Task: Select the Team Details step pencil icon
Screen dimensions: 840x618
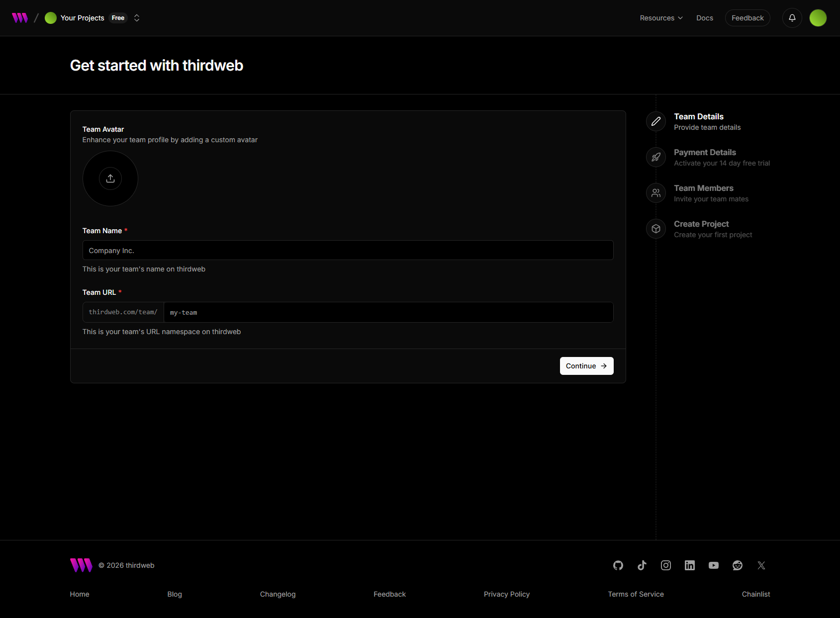Action: [x=656, y=121]
